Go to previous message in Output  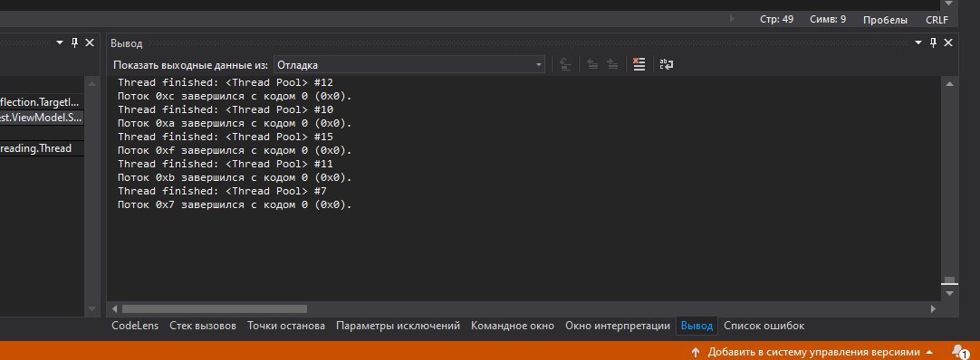coord(591,64)
